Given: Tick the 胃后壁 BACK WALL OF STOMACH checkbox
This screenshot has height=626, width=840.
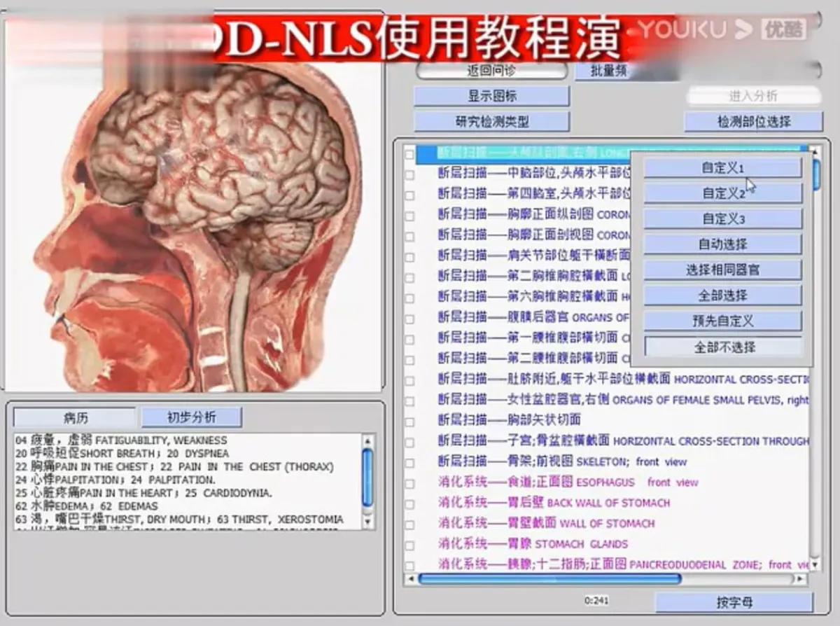Looking at the screenshot, I should (409, 503).
